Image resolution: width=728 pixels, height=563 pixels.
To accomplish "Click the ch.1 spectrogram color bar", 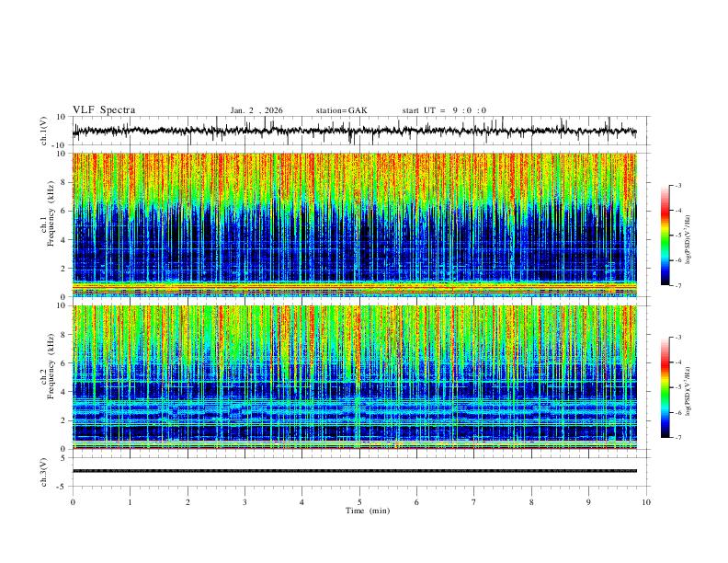I will 665,236.
